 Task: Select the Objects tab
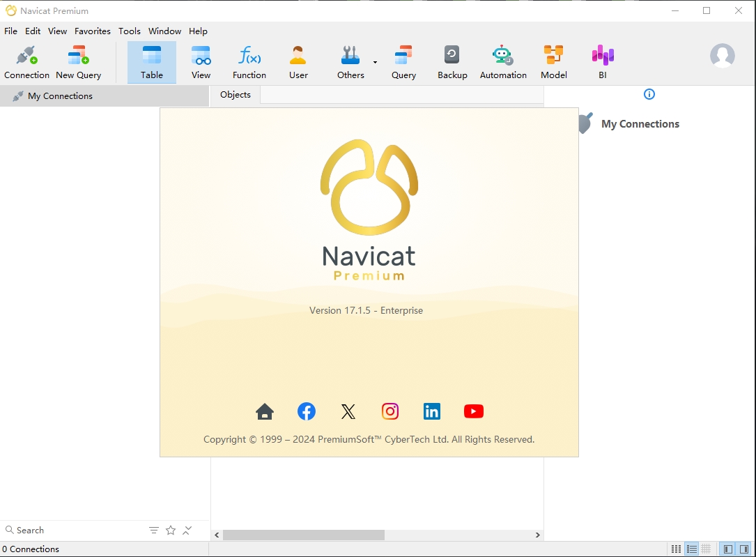pyautogui.click(x=235, y=95)
